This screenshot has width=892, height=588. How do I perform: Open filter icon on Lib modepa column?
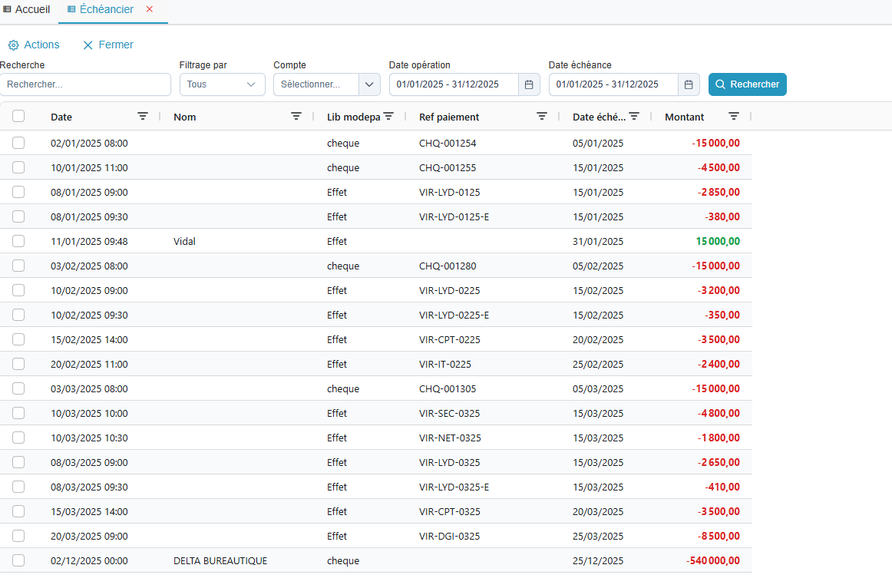point(388,117)
